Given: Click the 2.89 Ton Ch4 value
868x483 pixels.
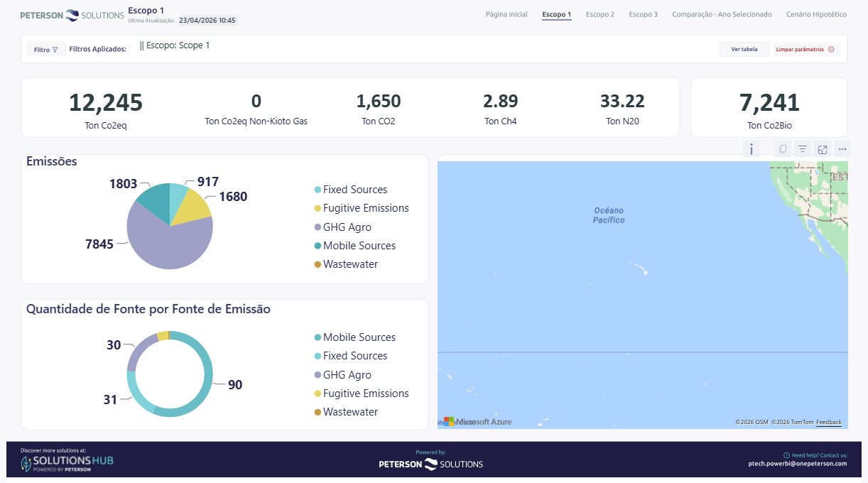Looking at the screenshot, I should (501, 101).
